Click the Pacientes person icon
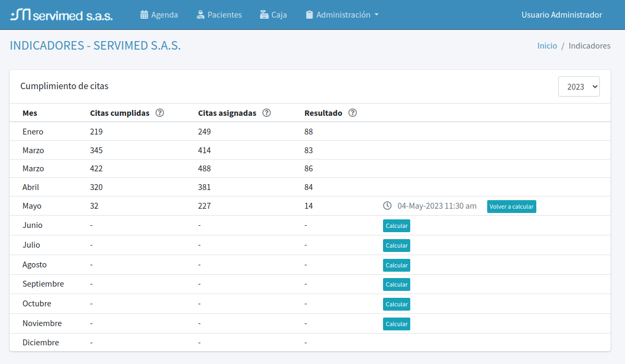 coord(200,15)
